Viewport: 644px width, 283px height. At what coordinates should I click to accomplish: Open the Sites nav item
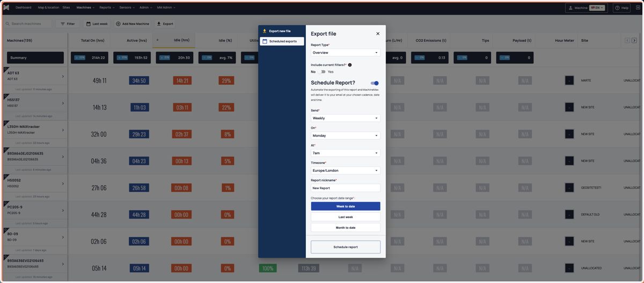click(x=66, y=8)
